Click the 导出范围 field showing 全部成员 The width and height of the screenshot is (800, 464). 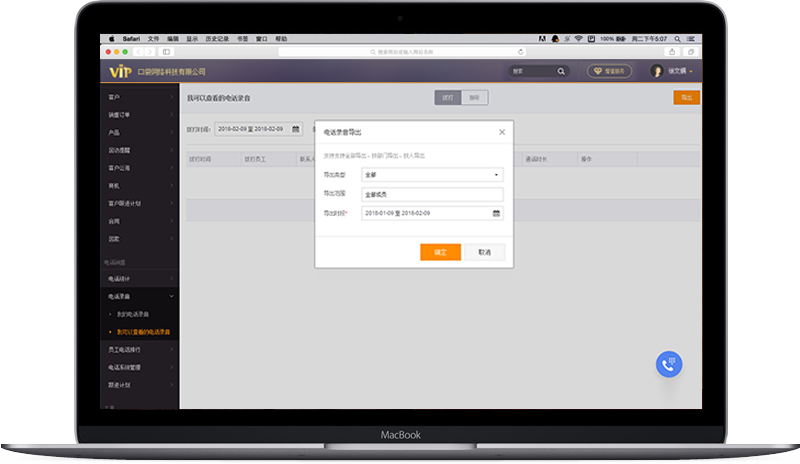(x=432, y=194)
